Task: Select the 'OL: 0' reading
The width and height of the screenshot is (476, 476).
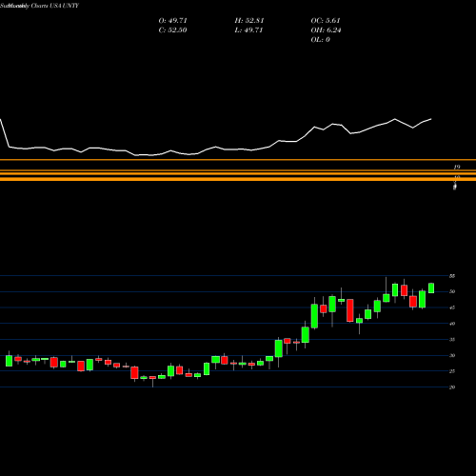Action: coord(320,40)
